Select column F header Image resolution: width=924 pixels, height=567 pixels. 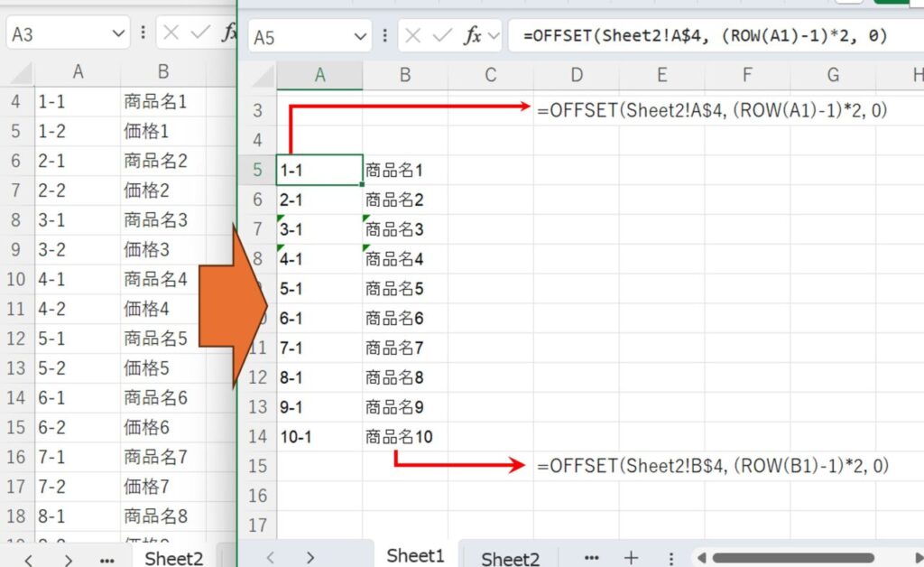pyautogui.click(x=747, y=76)
